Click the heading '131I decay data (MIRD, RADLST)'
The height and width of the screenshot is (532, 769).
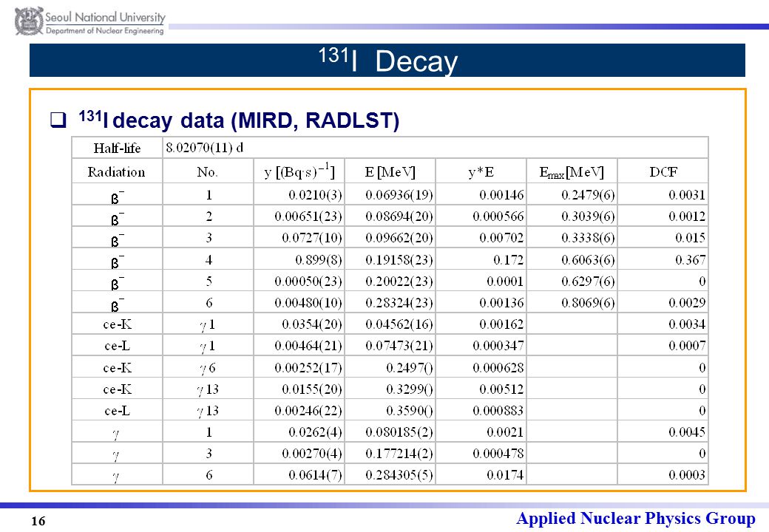[239, 120]
